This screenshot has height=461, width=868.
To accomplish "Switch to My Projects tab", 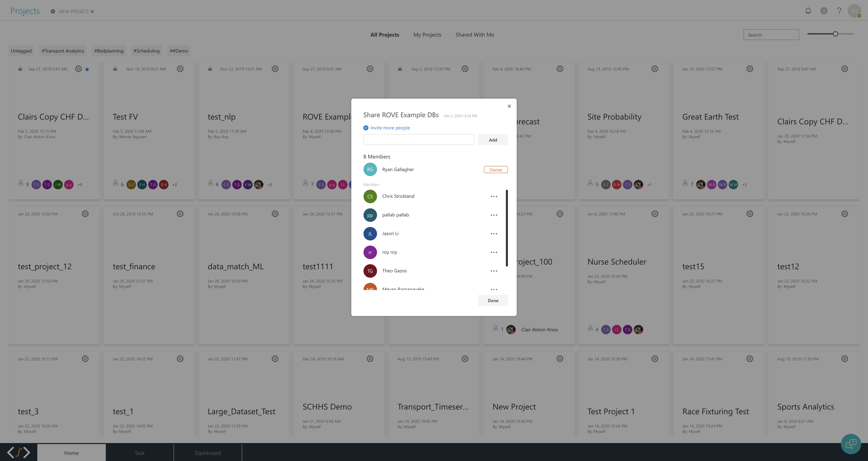I will 427,35.
